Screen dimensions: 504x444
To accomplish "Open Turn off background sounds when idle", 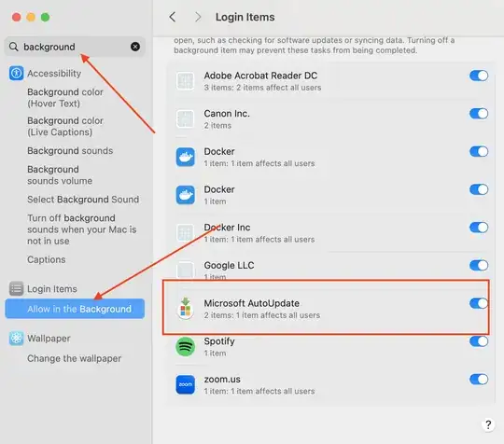I will (82, 229).
